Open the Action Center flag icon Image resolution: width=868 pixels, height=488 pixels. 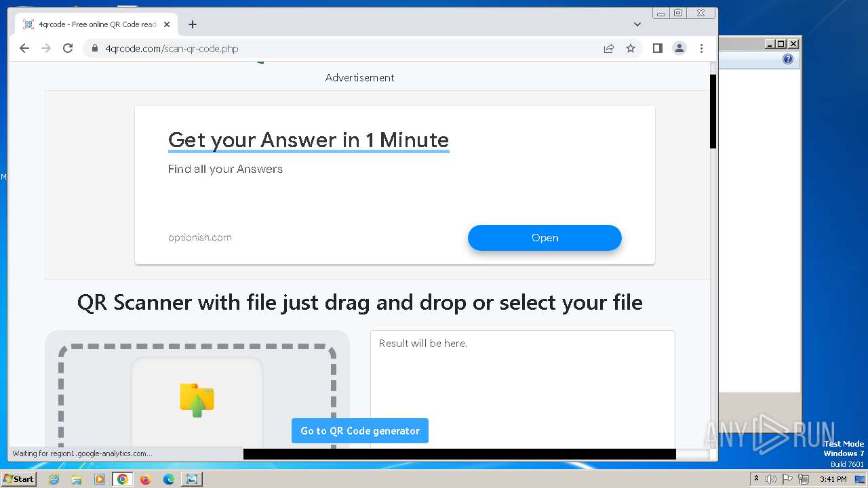coord(787,479)
